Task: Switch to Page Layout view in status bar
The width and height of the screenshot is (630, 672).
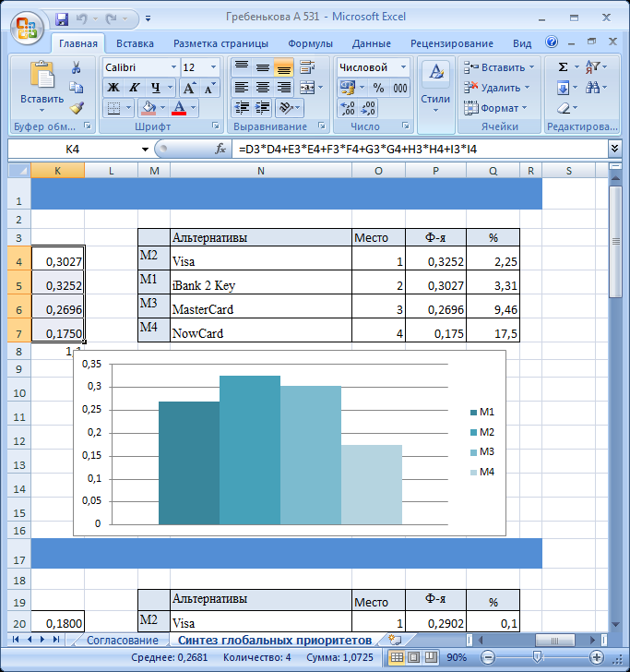Action: 414,656
